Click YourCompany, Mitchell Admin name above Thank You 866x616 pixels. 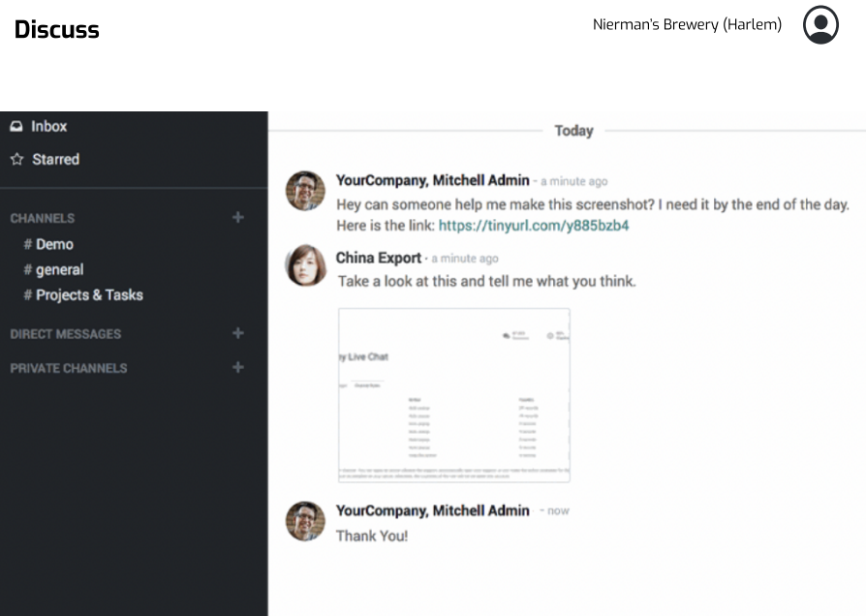pyautogui.click(x=433, y=510)
